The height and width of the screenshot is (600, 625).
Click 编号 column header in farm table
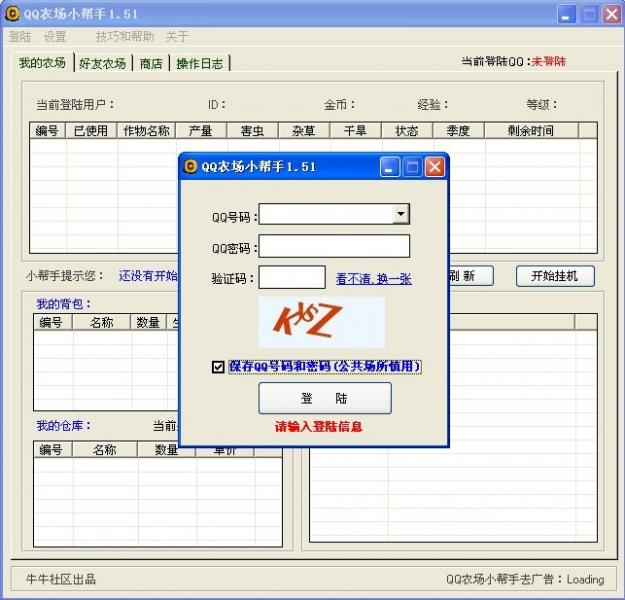click(47, 130)
